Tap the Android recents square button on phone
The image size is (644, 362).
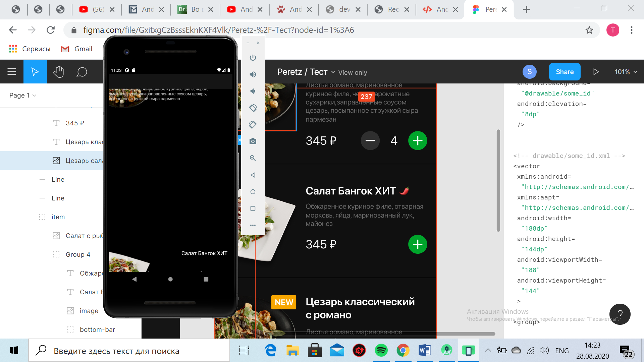206,279
